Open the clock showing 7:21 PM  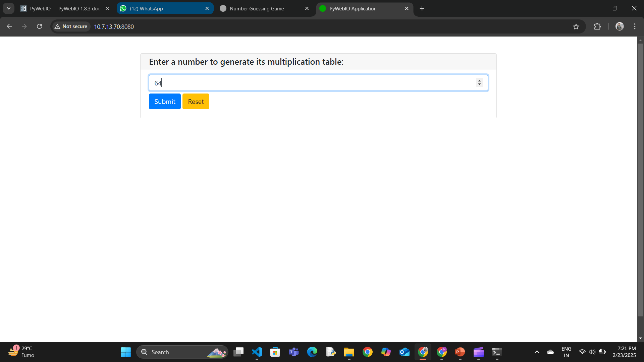(624, 352)
